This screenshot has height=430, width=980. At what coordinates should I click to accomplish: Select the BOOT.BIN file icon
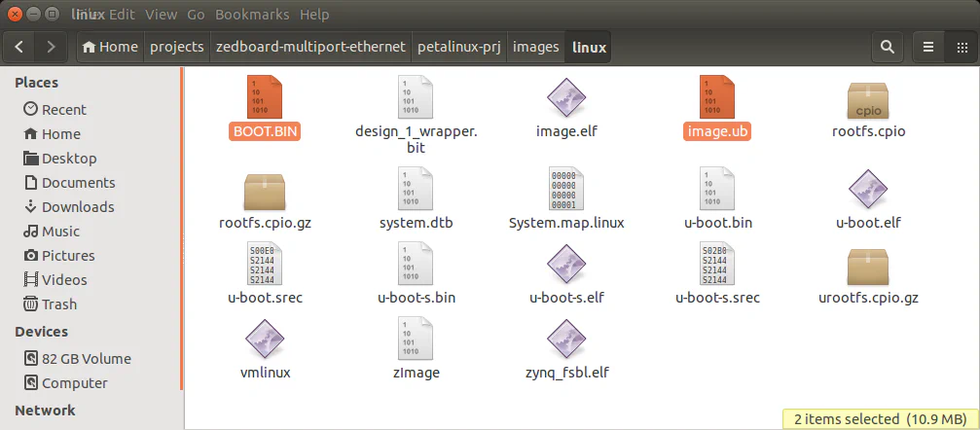click(265, 99)
